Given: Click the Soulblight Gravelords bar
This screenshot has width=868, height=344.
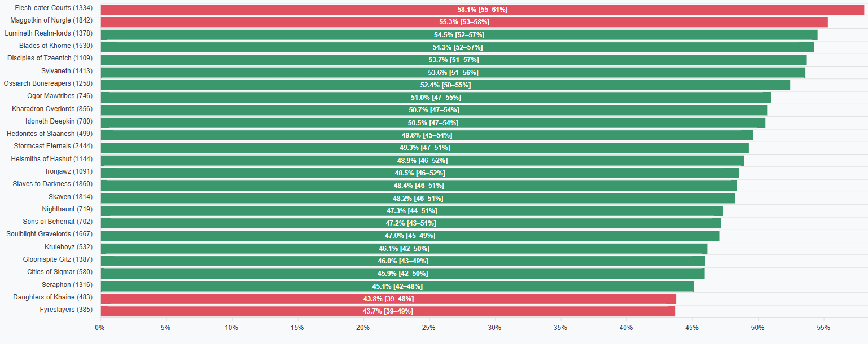Looking at the screenshot, I should point(410,236).
